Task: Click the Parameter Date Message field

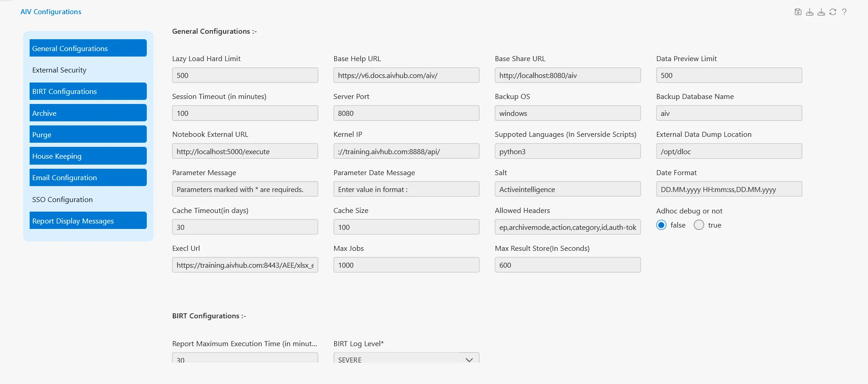Action: coord(406,189)
